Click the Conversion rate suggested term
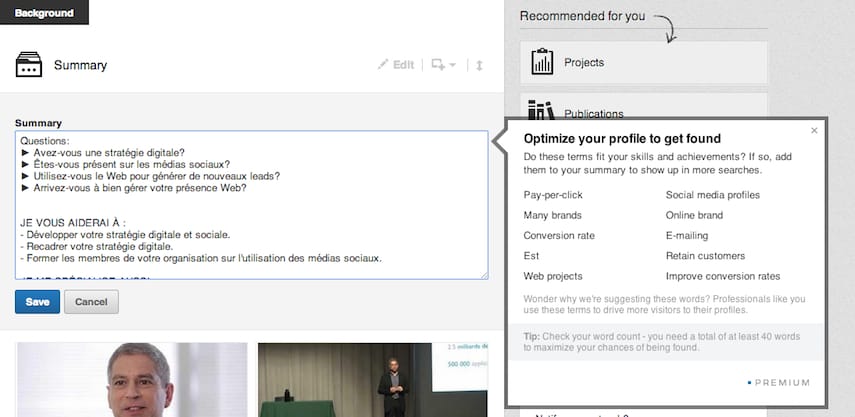The image size is (855, 417). coord(559,235)
